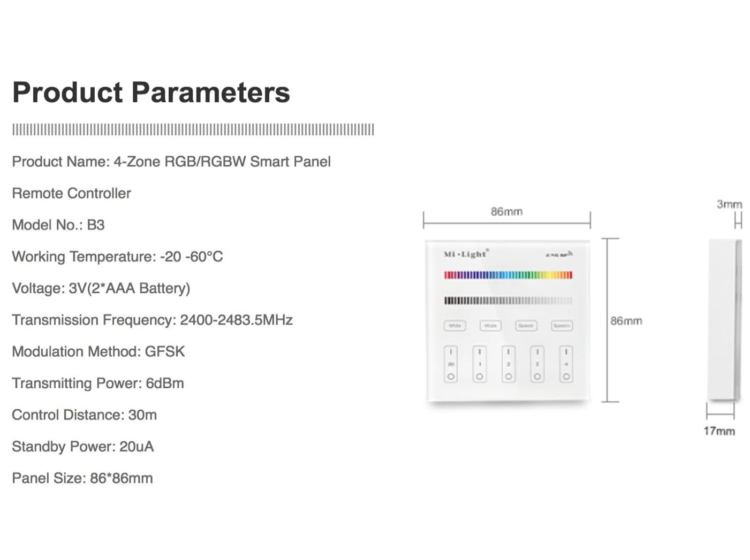Turn on zone 2 with its I symbol
The height and width of the screenshot is (560, 750).
tap(509, 352)
